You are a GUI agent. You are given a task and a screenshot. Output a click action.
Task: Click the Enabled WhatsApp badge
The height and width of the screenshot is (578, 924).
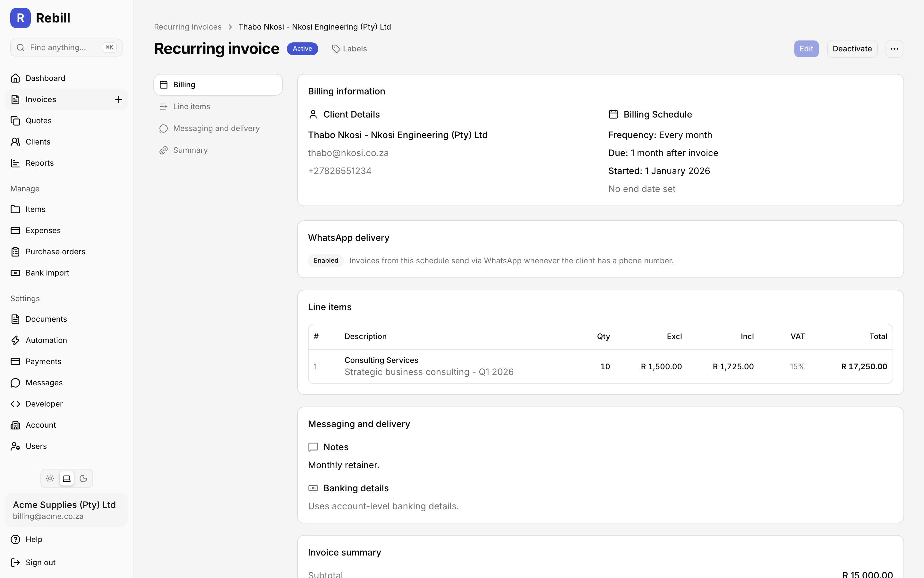tap(326, 261)
